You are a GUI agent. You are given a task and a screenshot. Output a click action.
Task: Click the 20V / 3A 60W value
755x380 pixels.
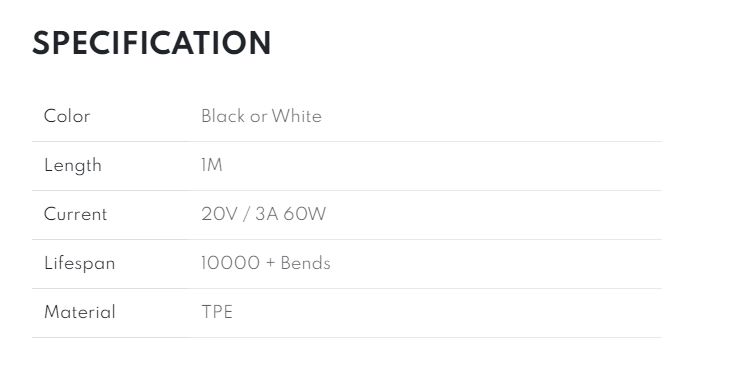[263, 214]
